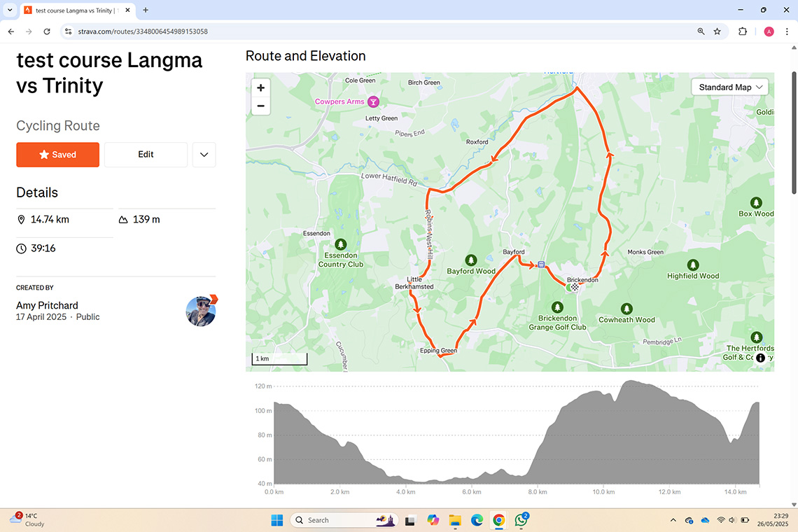Expand more options arrow next to Edit
Screen dimensions: 798x532
[x=204, y=155]
